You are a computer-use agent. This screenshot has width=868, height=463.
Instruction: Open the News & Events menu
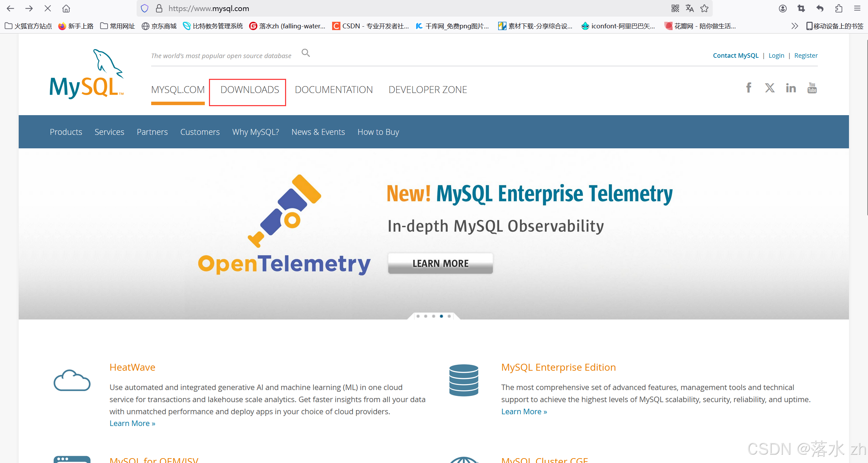pos(318,132)
